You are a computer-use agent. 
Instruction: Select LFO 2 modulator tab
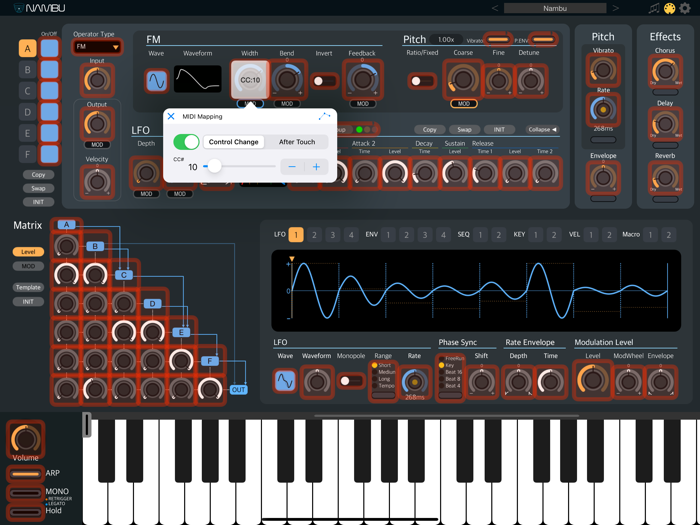(x=314, y=234)
